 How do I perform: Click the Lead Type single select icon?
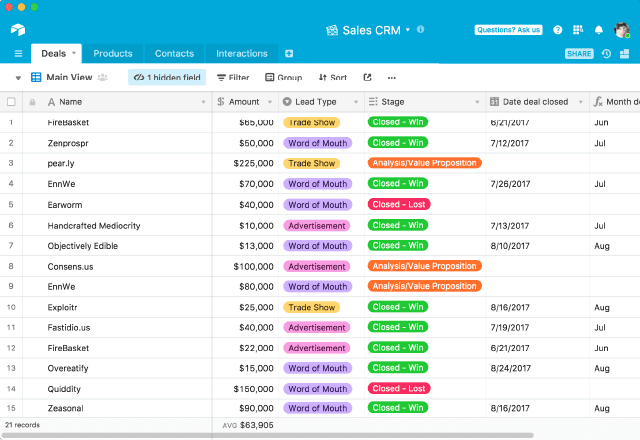(287, 102)
